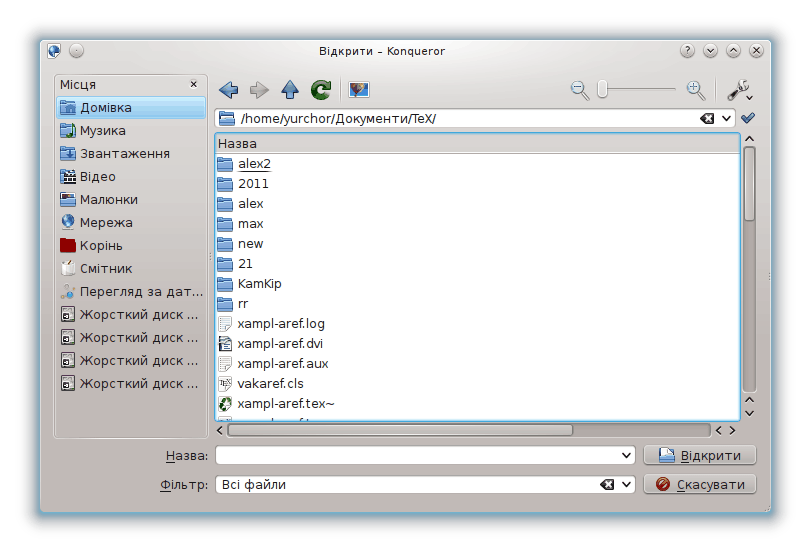Image resolution: width=811 pixels, height=552 pixels.
Task: Click the zoom in magnifier
Action: coord(696,90)
